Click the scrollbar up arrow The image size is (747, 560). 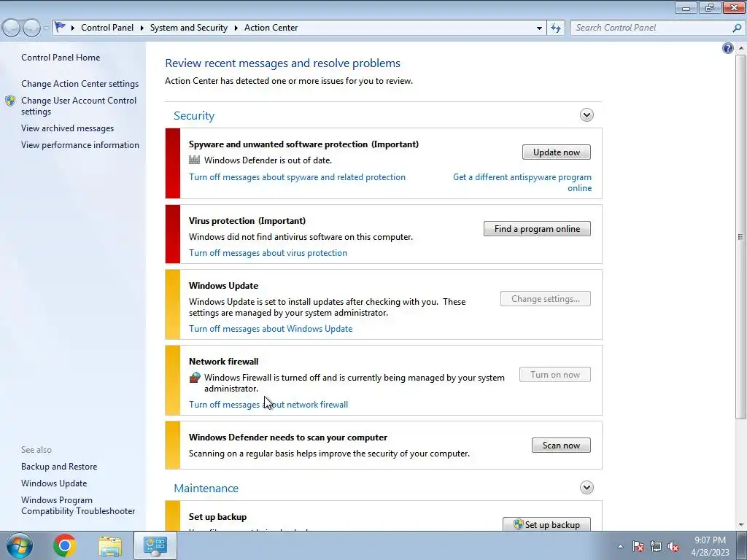point(740,48)
